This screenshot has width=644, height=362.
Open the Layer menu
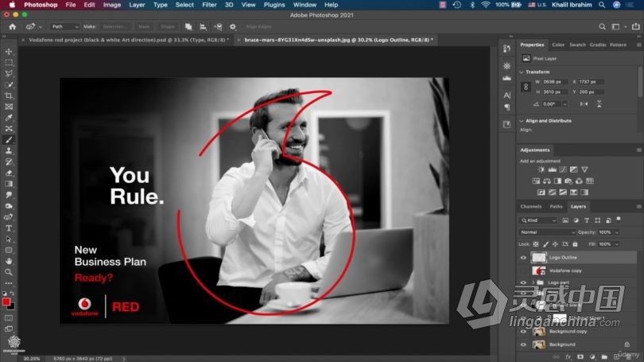[137, 5]
